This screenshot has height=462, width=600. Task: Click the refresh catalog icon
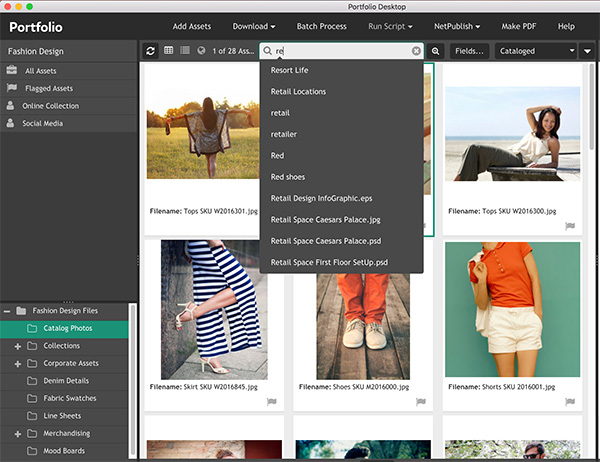[150, 51]
